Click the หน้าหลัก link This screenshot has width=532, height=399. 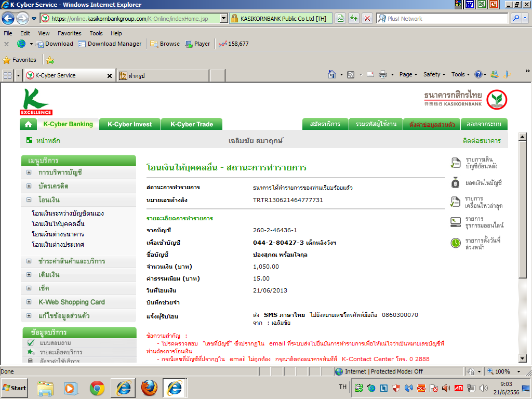click(x=48, y=140)
